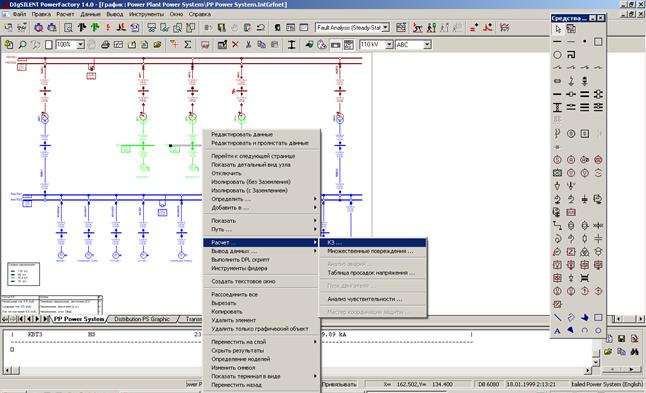
Task: Choose Скрыть результаты
Action: point(262,350)
